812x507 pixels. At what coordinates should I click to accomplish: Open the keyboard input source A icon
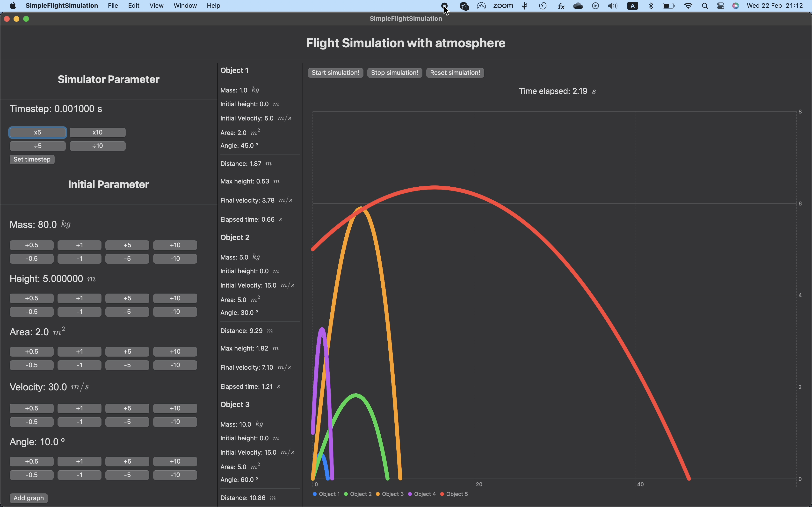click(633, 6)
